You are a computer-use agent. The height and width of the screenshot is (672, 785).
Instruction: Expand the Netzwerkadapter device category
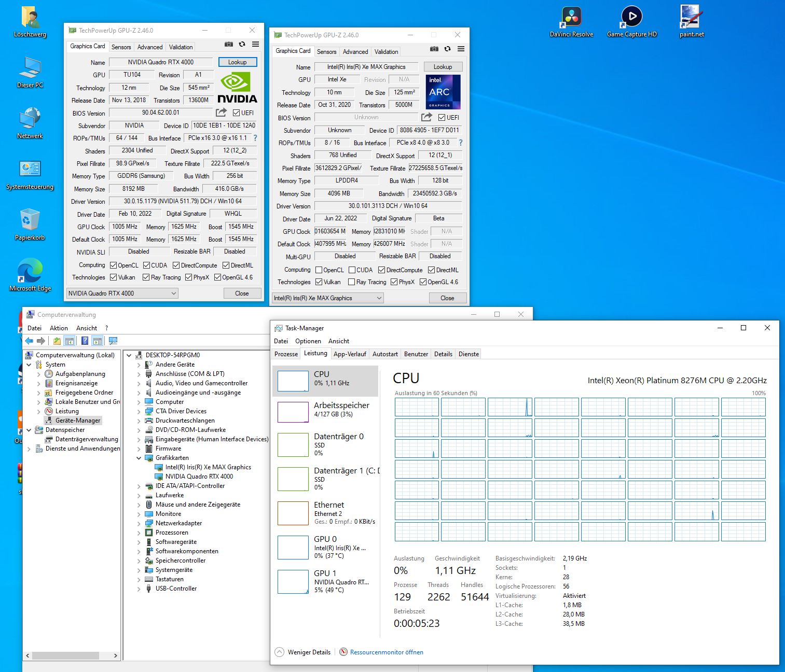[139, 523]
